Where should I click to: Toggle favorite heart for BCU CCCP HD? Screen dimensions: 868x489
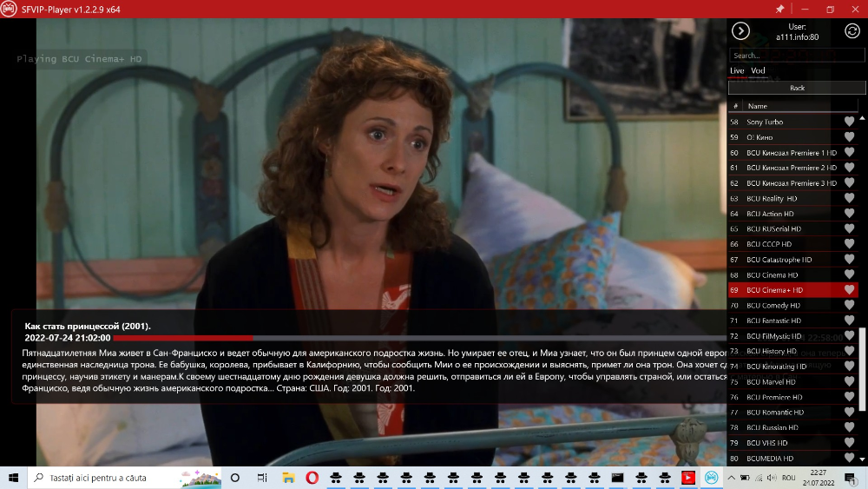point(849,244)
